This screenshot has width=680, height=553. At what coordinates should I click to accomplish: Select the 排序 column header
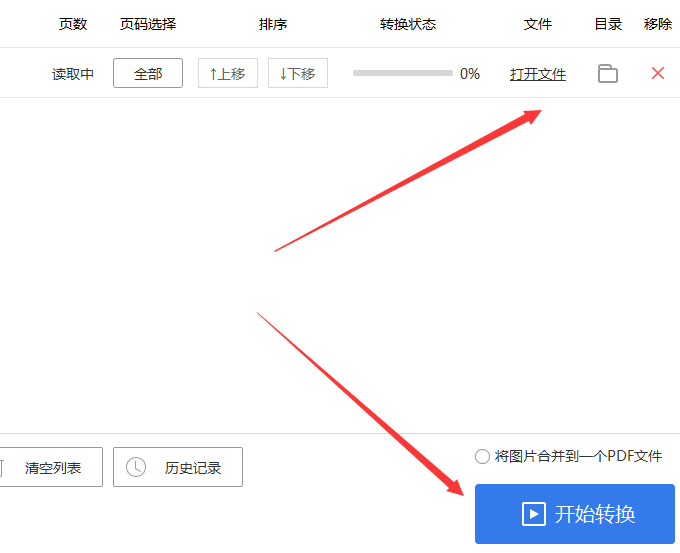[x=273, y=24]
